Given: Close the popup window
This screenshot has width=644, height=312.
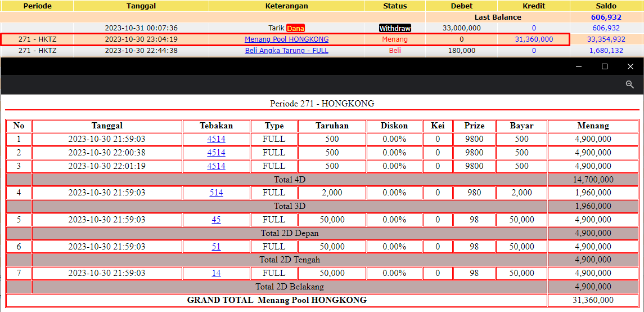Looking at the screenshot, I should [631, 66].
